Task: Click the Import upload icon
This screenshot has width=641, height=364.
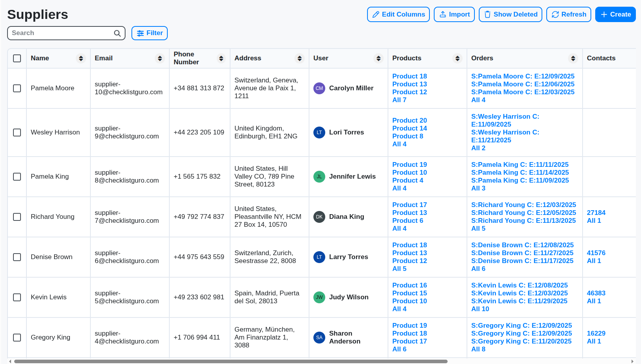Action: (443, 14)
